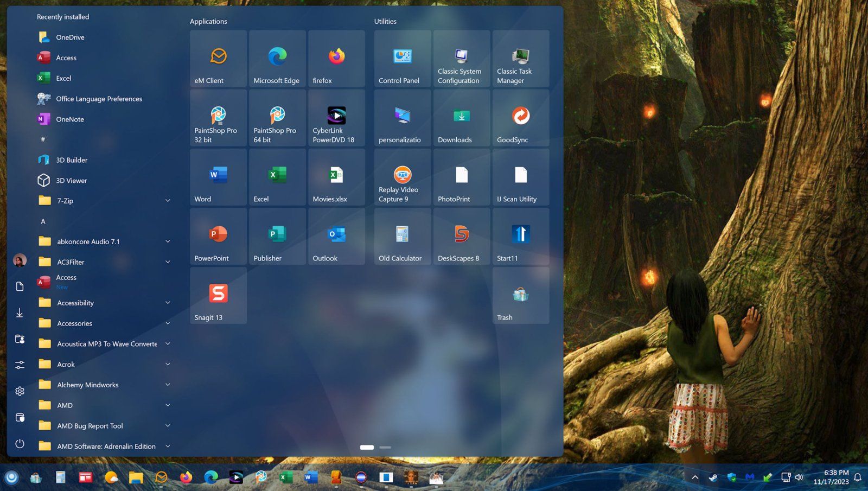Open the Downloads tile
Screen dimensions: 868x491
(462, 118)
